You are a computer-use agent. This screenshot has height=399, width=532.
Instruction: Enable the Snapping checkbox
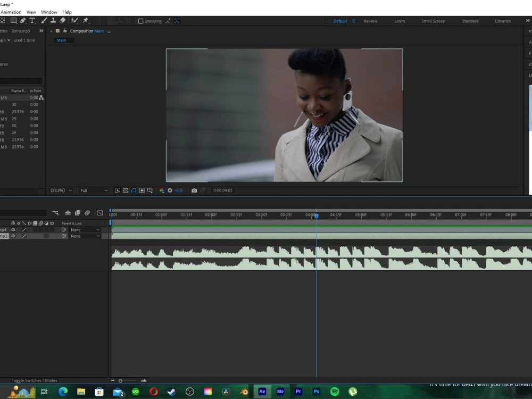141,21
